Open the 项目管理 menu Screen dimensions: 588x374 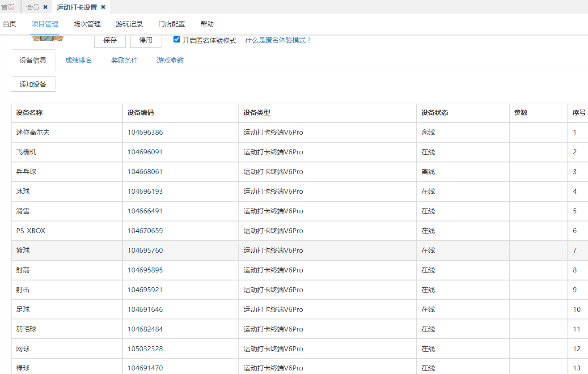click(45, 24)
